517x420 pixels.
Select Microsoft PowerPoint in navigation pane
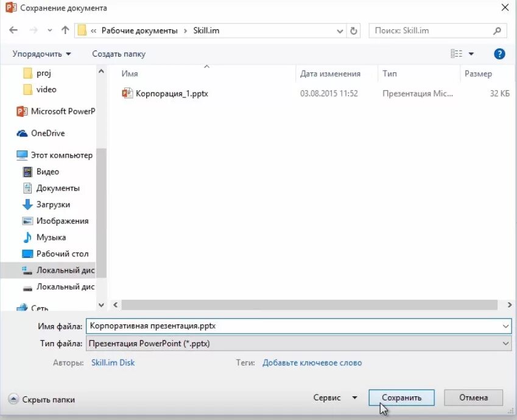tap(55, 111)
